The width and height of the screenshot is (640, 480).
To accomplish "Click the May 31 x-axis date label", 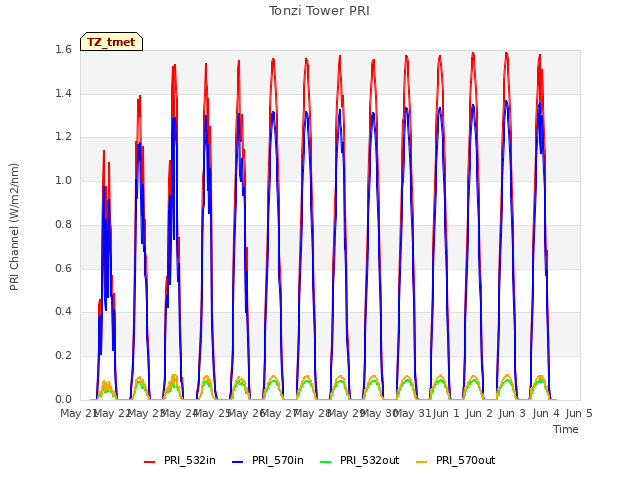I will coord(413,413).
